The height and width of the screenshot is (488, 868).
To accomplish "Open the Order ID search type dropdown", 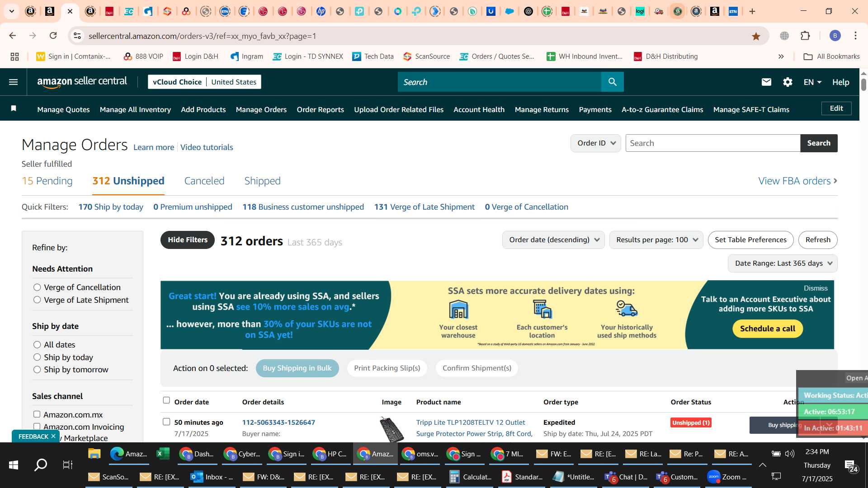I will pos(596,143).
